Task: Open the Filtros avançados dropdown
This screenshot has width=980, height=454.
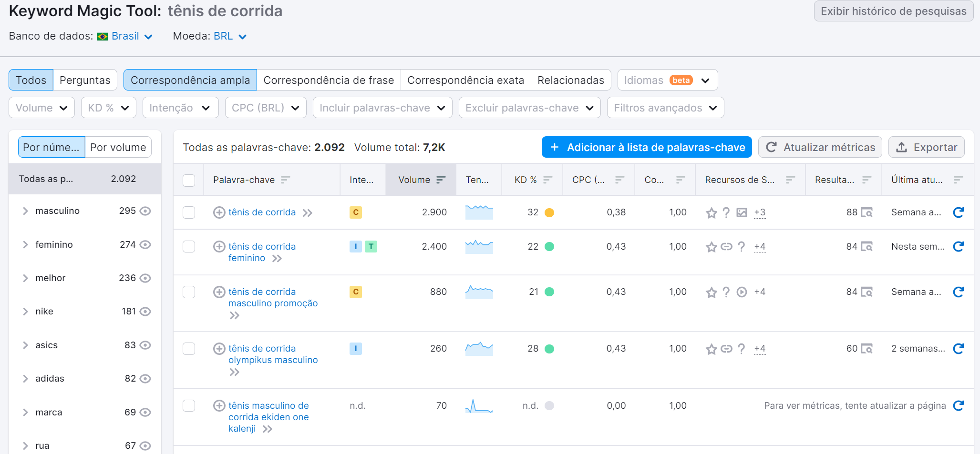Action: [x=665, y=108]
